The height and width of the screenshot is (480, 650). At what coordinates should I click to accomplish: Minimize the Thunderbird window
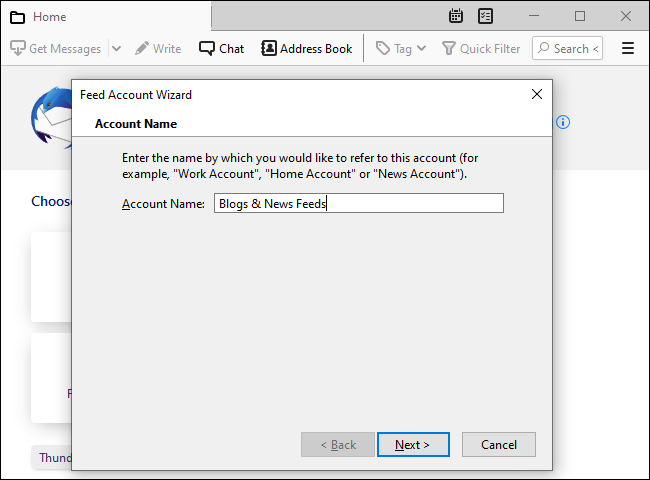coord(534,16)
